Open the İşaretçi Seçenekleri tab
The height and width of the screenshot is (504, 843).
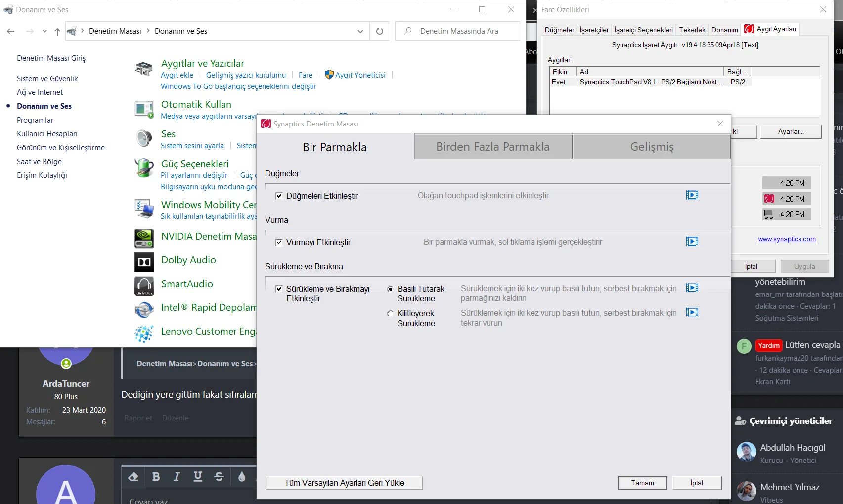click(643, 30)
